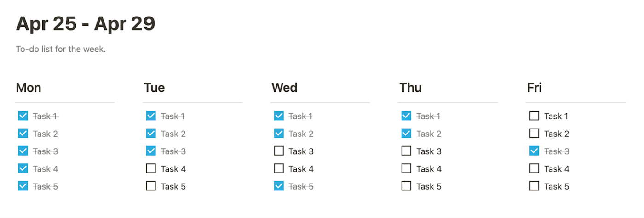Tick Thursday's Task 5 checkbox
This screenshot has width=644, height=218.
click(406, 186)
